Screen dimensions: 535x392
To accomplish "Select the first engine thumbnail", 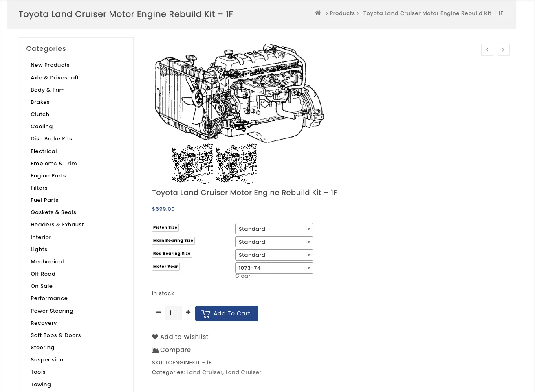I will [193, 163].
